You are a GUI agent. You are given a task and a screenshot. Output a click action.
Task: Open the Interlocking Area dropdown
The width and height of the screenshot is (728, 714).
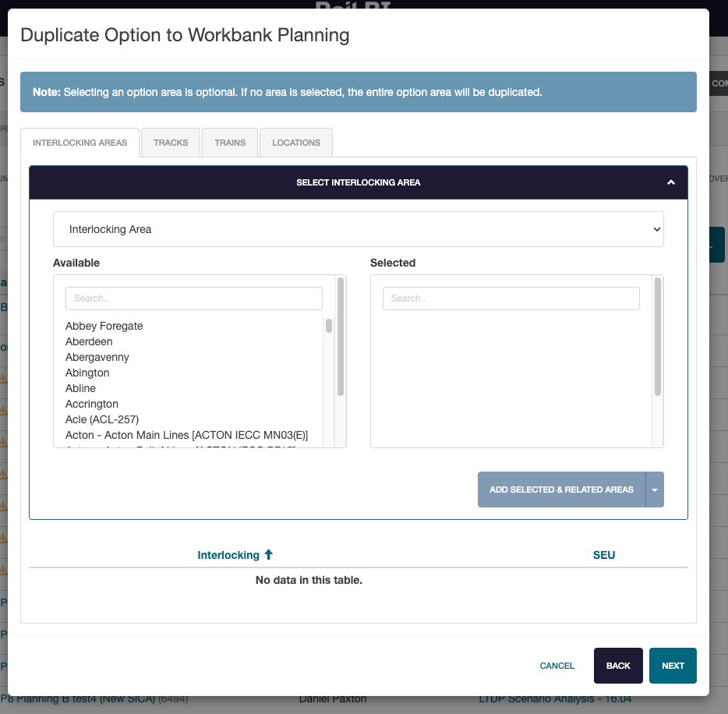(358, 229)
